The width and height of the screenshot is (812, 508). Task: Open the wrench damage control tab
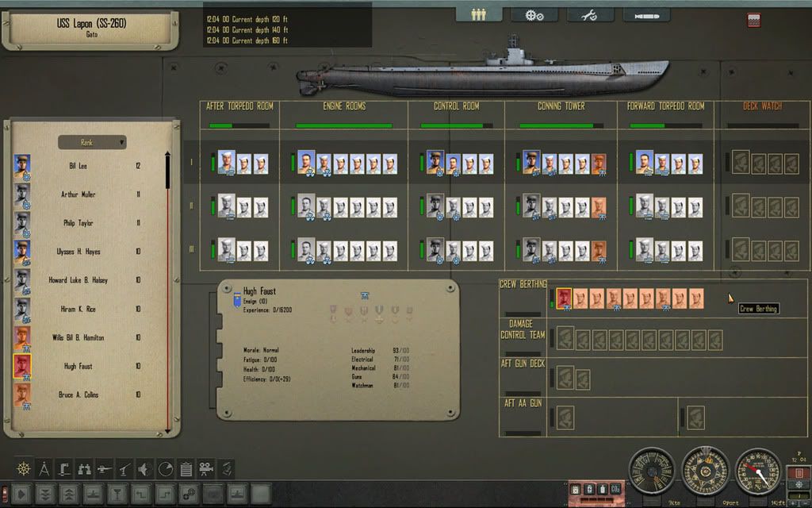tap(590, 15)
